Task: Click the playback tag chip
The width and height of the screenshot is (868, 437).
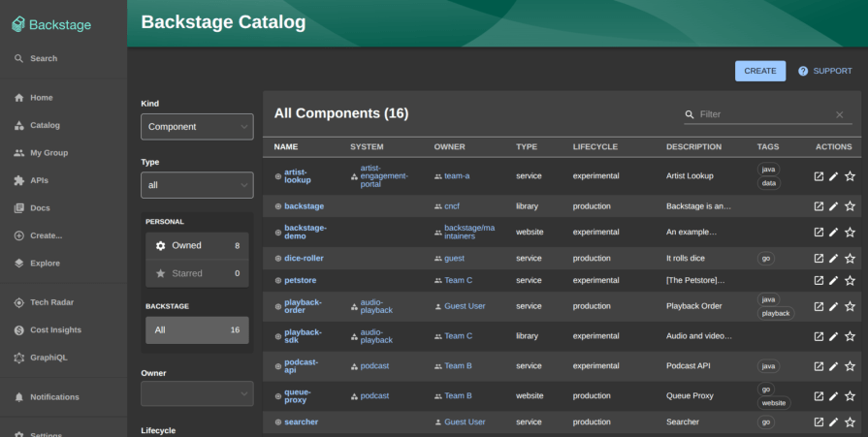Action: 776,313
